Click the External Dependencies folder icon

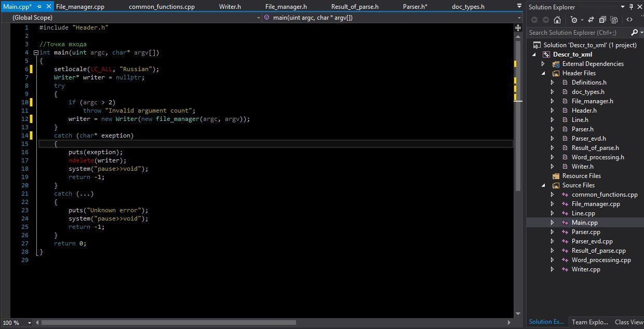(x=556, y=64)
